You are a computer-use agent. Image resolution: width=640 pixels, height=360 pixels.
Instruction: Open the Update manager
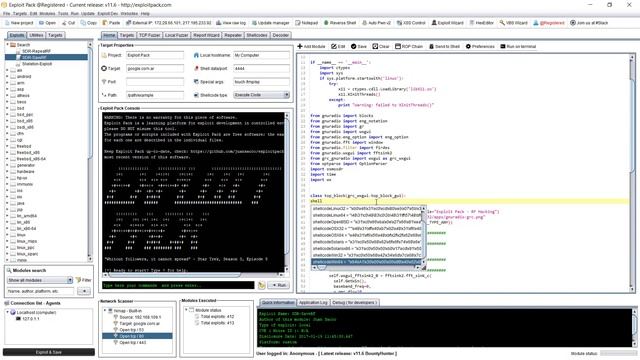click(270, 23)
